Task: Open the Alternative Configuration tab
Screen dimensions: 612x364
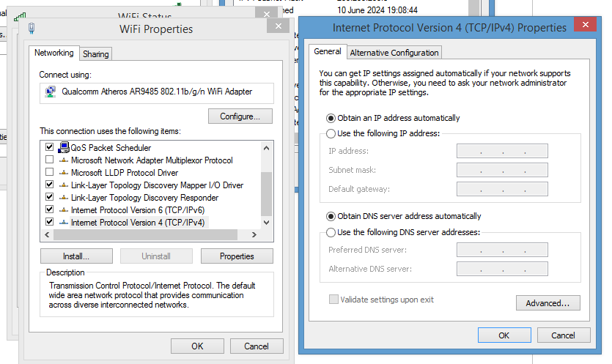Action: pos(394,53)
